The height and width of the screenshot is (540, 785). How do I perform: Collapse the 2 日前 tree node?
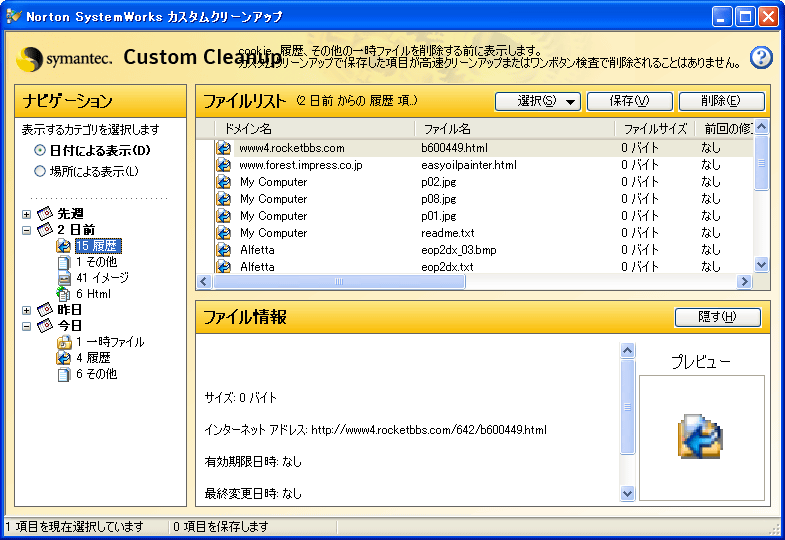pos(27,230)
